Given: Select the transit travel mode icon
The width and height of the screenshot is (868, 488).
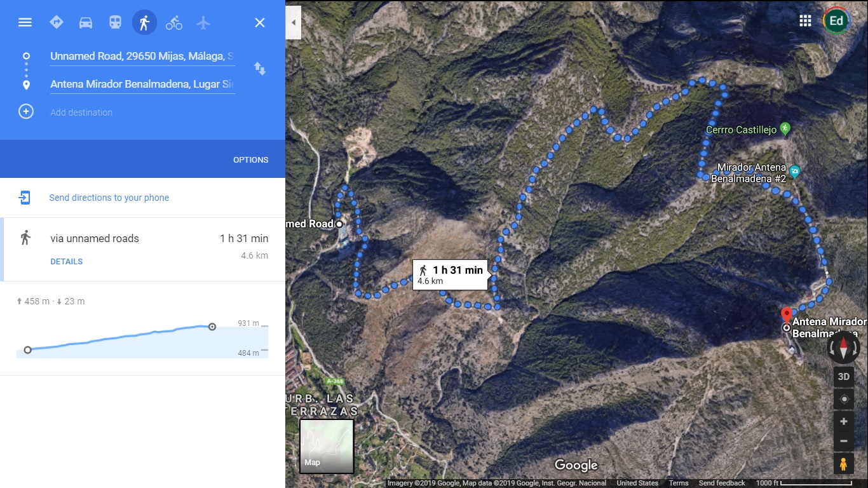Looking at the screenshot, I should point(115,23).
